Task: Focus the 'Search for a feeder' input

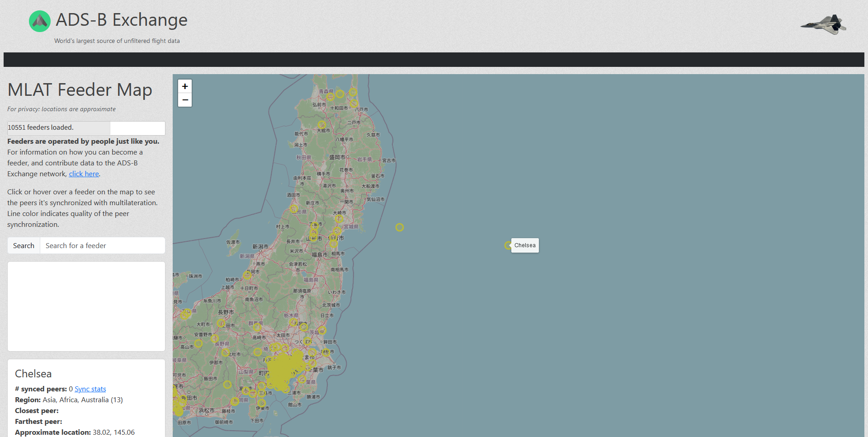Action: click(103, 245)
